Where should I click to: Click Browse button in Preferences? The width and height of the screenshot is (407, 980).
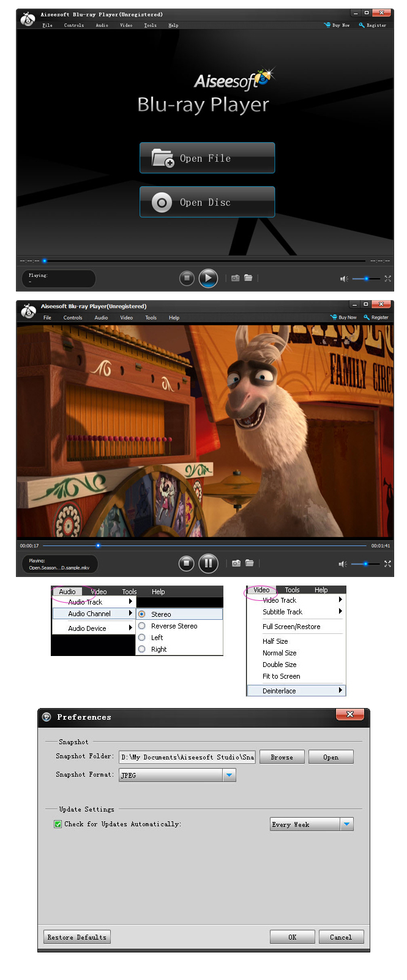282,757
